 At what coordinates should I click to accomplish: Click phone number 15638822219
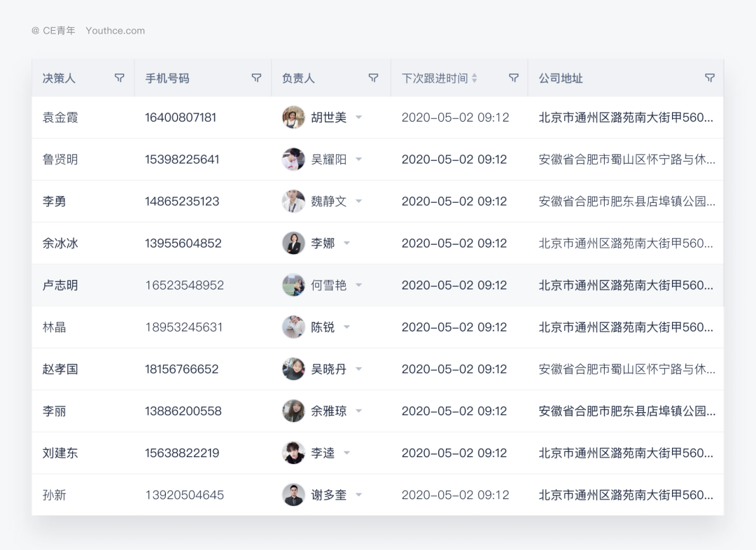click(182, 453)
